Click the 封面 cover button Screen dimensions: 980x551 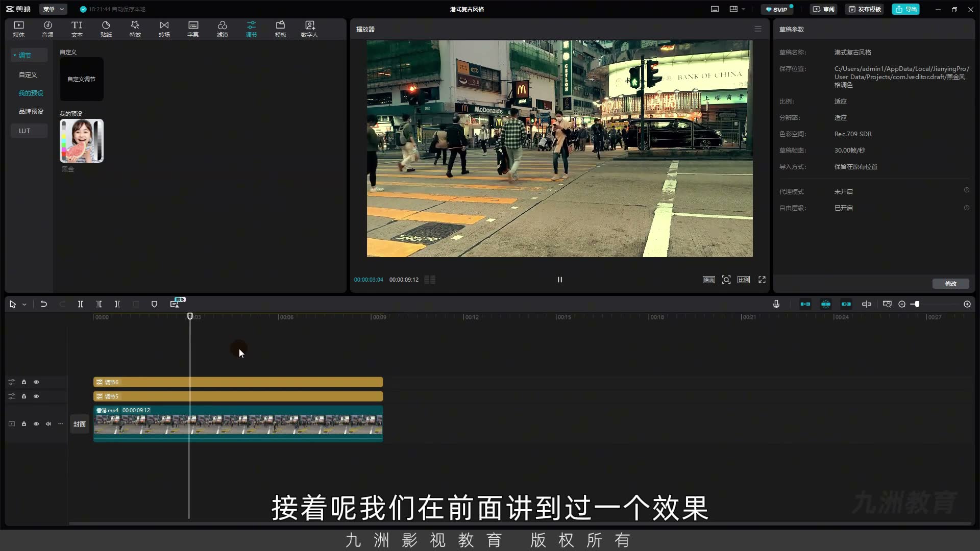coord(79,424)
